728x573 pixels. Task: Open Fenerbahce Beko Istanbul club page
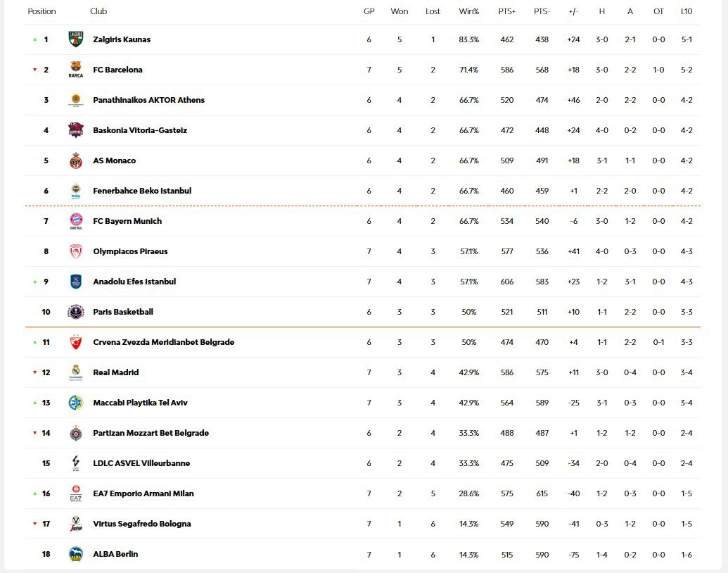(142, 191)
